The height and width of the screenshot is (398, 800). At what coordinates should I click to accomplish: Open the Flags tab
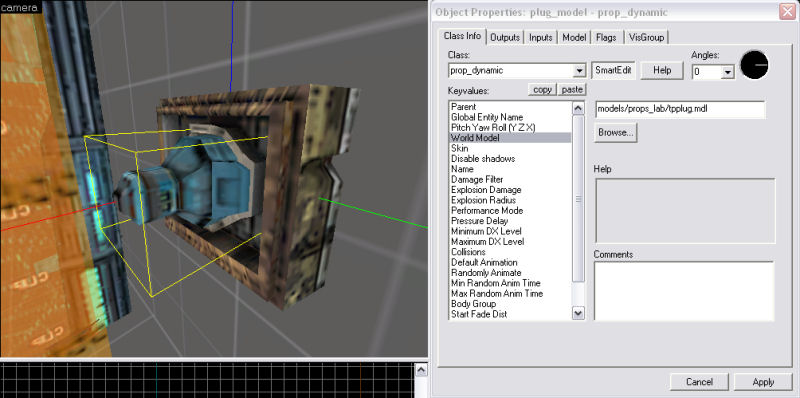pyautogui.click(x=606, y=37)
